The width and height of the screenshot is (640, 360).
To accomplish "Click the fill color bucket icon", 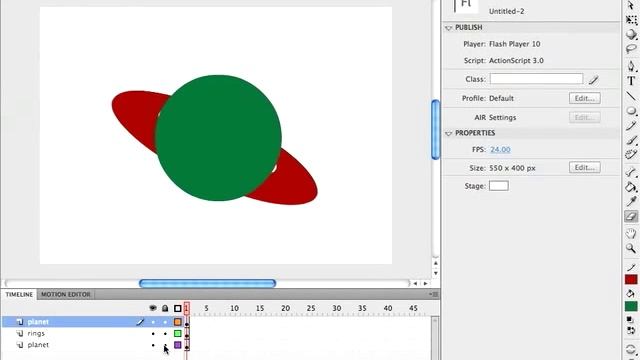I will [x=631, y=293].
